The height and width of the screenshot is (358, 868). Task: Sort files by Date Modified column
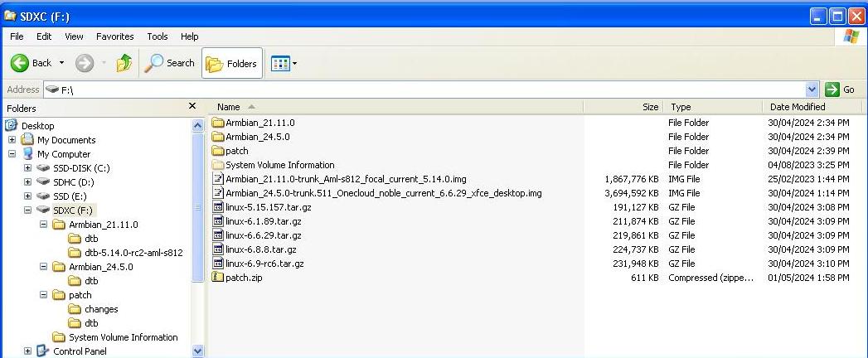tap(797, 107)
